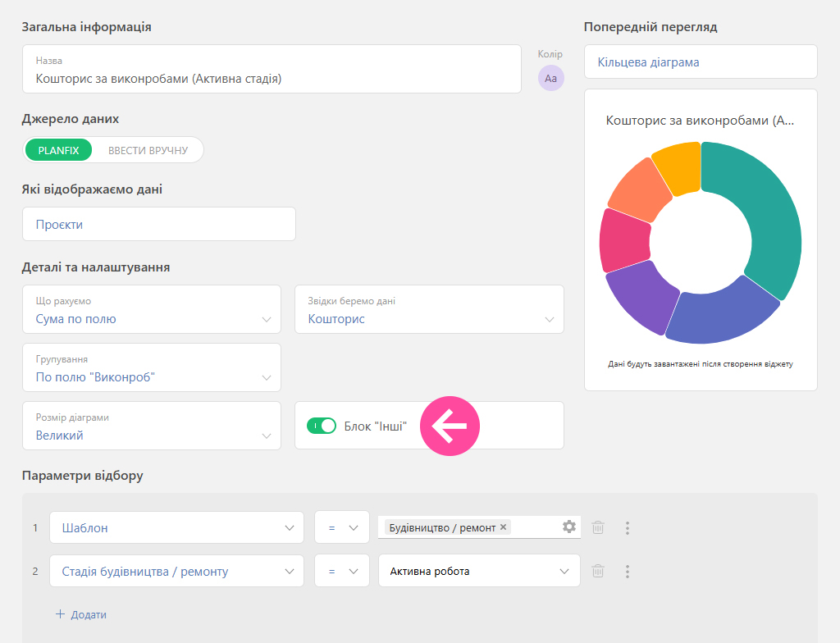
Task: Change operator dropdown in filter row 1
Action: [342, 528]
